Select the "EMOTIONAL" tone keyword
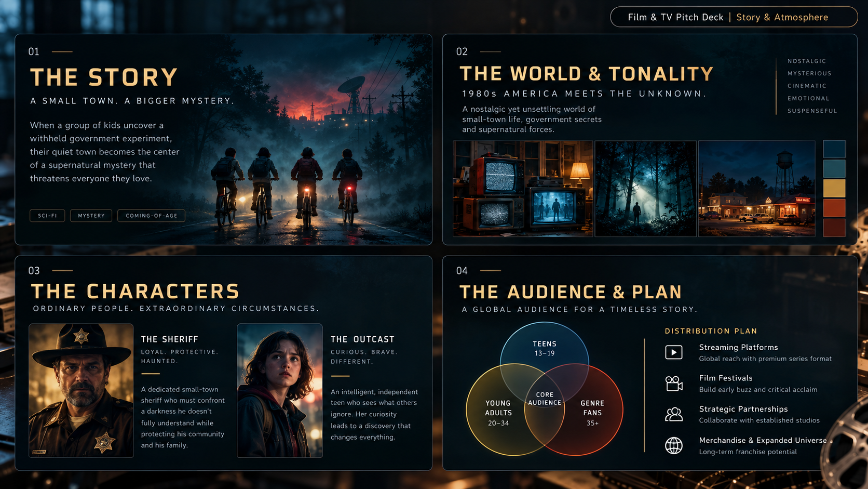The width and height of the screenshot is (868, 489). coord(808,99)
